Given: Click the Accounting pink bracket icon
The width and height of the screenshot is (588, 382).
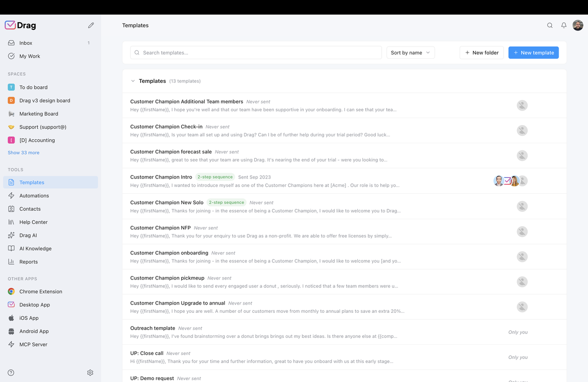Looking at the screenshot, I should [11, 140].
